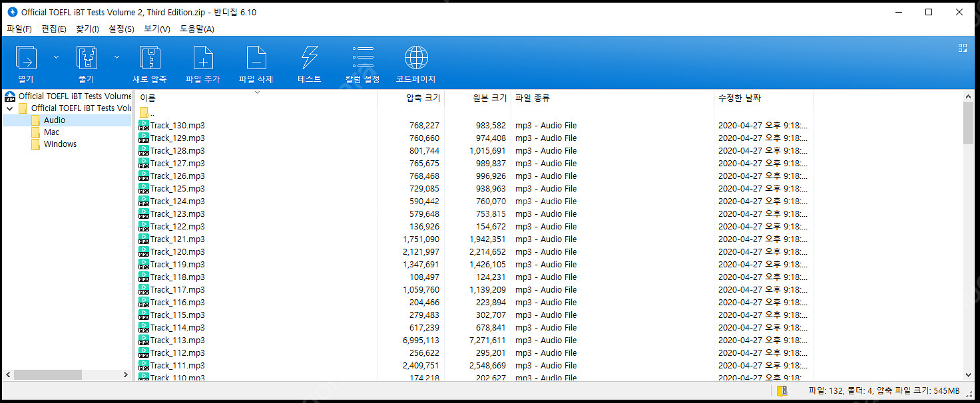
Task: Click the Windows folder icon in the tree
Action: pyautogui.click(x=35, y=144)
